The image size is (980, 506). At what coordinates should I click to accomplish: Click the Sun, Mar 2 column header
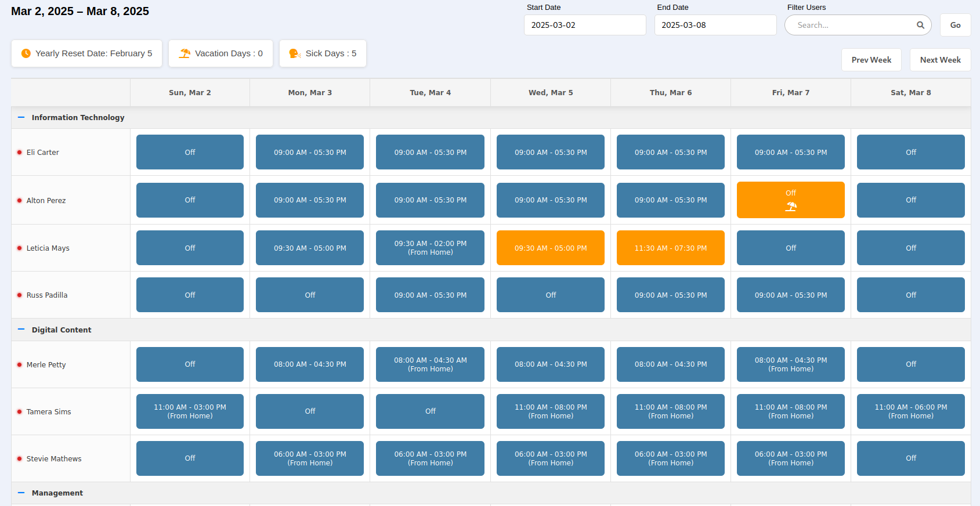pos(190,92)
